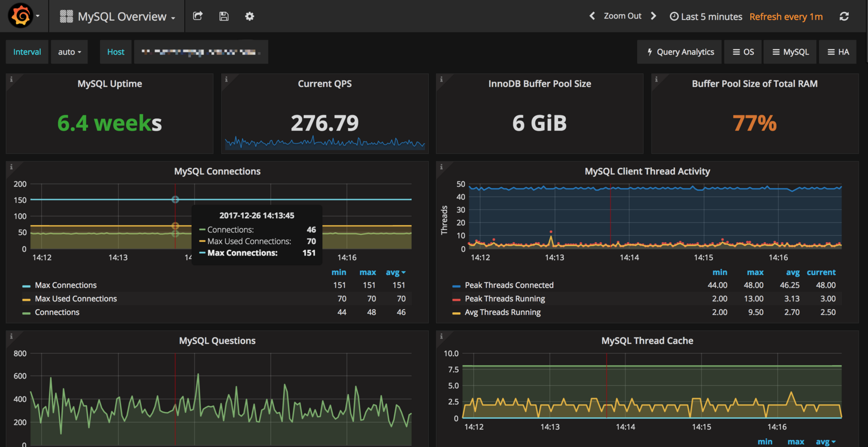868x447 pixels.
Task: Click the 6 GiB buffer pool value
Action: (x=540, y=123)
